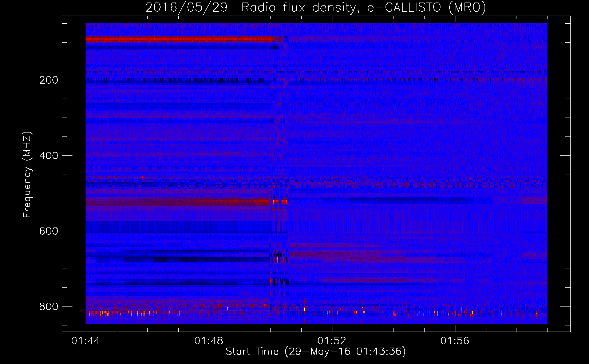The width and height of the screenshot is (589, 364).
Task: Click the plot title "2016/05/29 Radio flux density, e-CALLISTO (MRO)"
Action: [316, 8]
